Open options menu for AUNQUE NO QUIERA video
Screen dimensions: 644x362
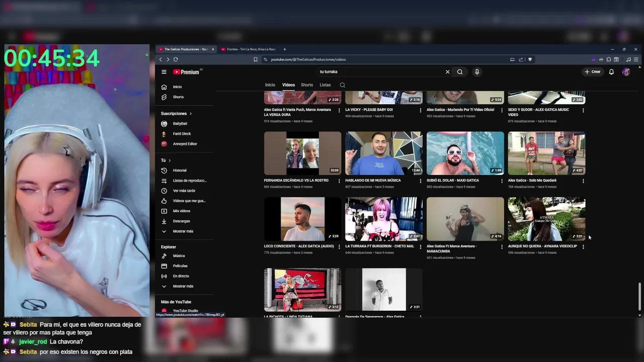pos(583,246)
